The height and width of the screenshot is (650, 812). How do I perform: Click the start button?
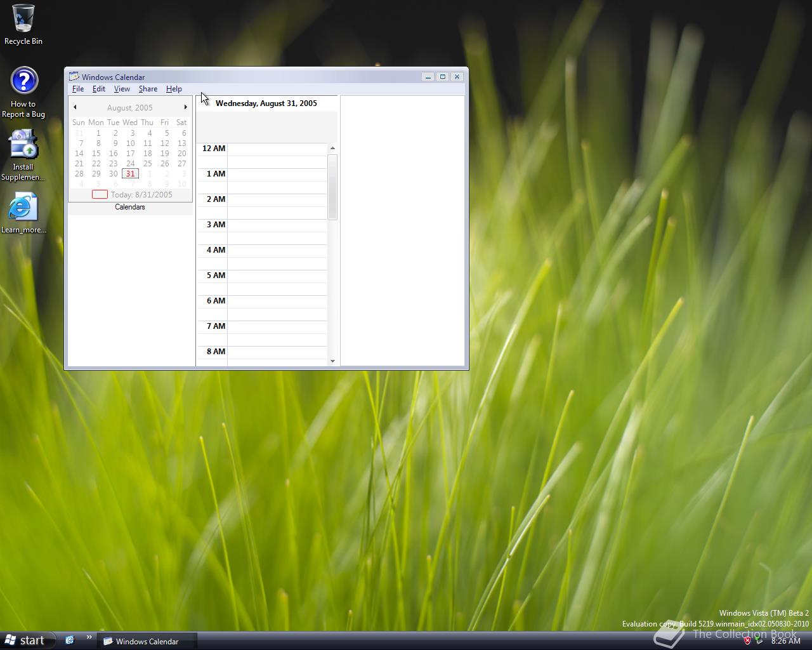coord(25,640)
